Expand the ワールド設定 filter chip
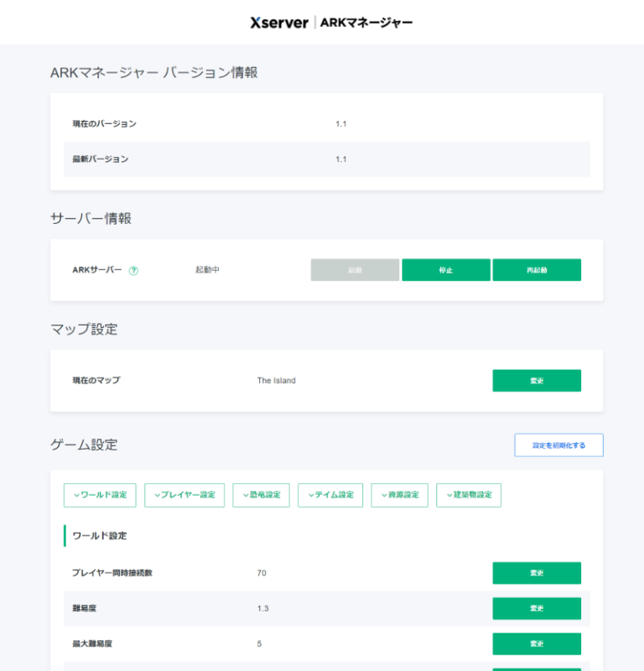Screen dimensions: 644x671 point(101,495)
